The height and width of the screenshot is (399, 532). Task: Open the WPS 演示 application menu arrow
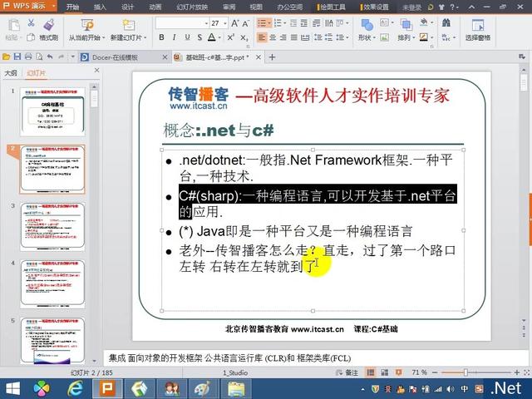pos(53,6)
